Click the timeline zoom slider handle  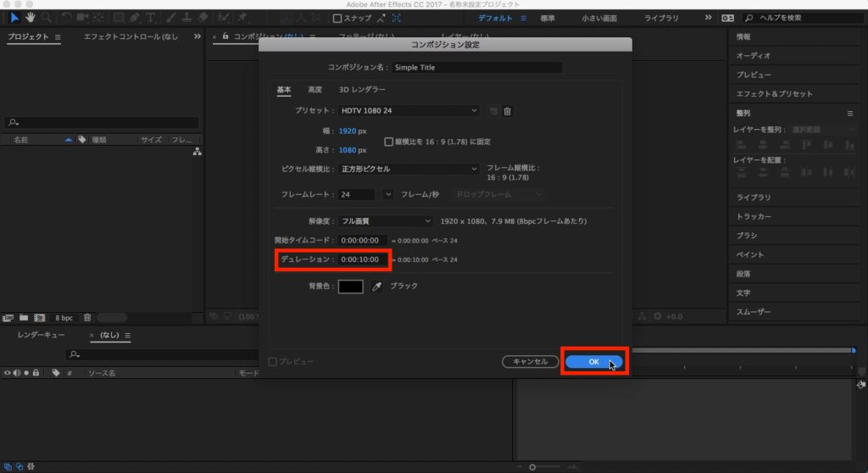coord(532,467)
